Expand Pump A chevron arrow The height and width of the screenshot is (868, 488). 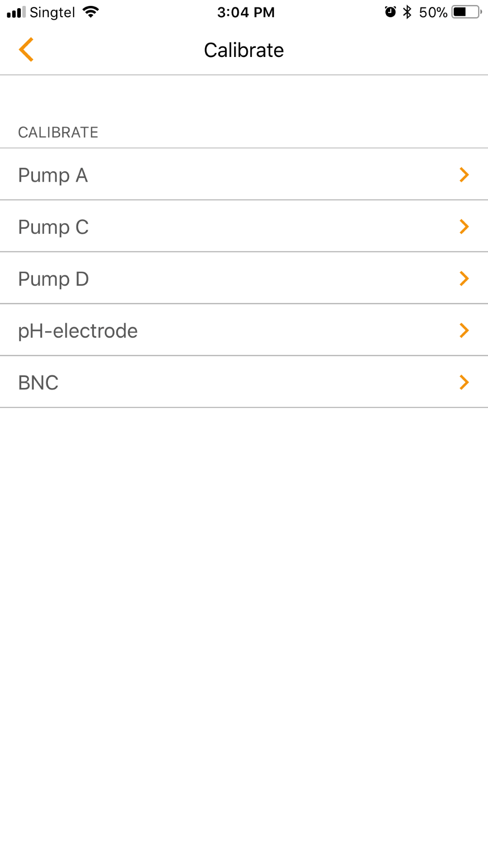point(464,175)
